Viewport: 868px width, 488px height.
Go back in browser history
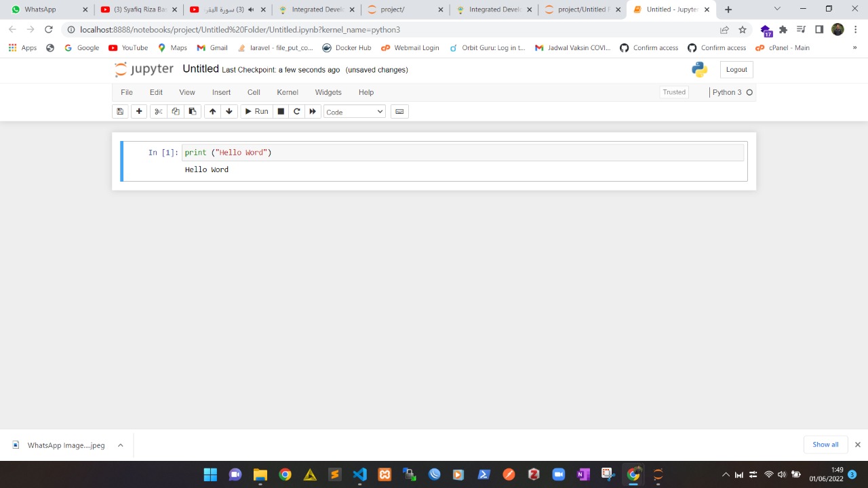tap(12, 30)
